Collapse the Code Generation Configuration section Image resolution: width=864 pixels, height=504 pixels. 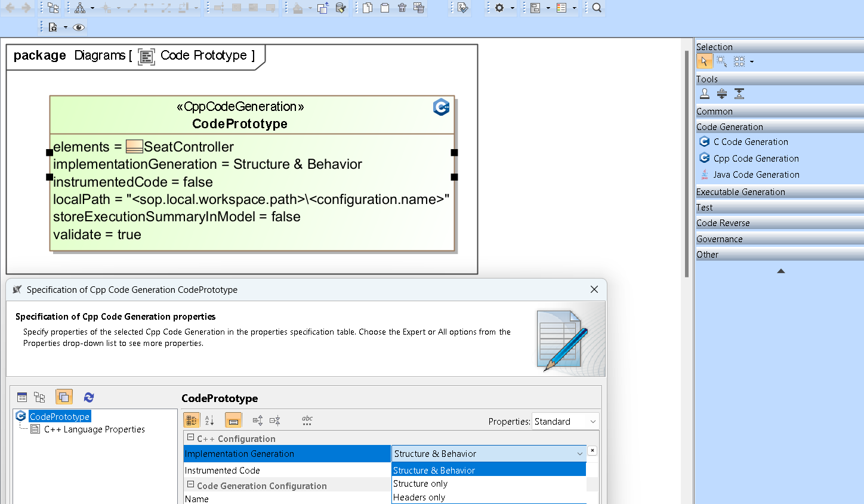191,485
